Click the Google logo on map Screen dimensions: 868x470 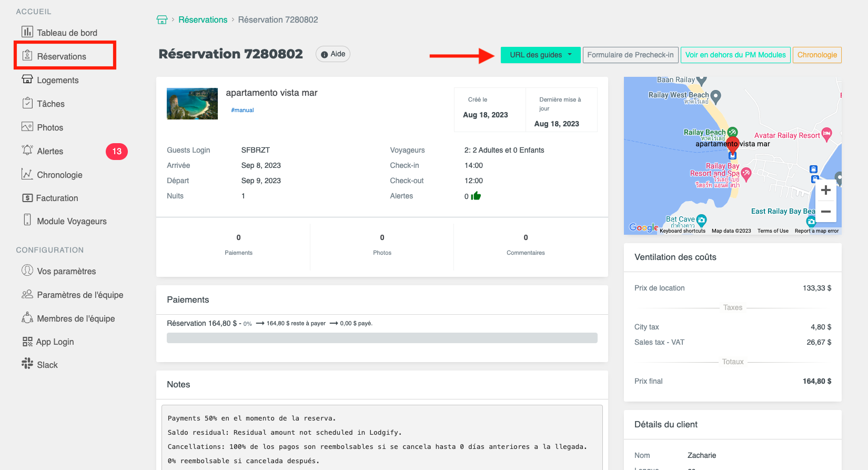pyautogui.click(x=643, y=227)
